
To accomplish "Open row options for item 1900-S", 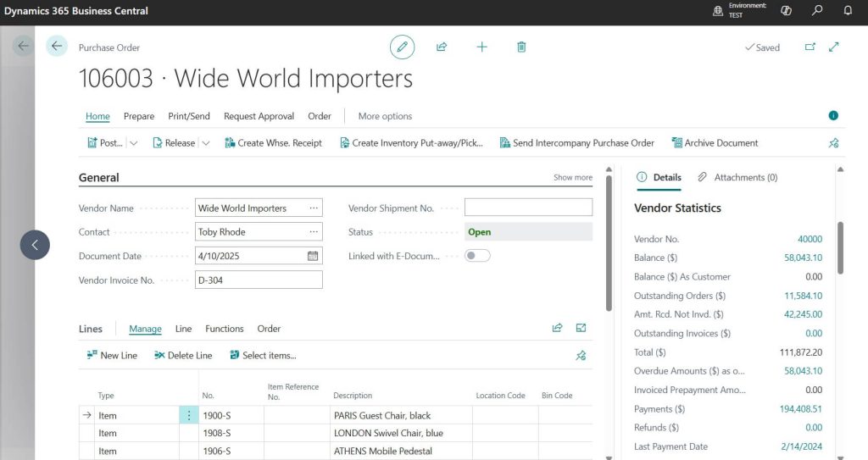I will 188,415.
